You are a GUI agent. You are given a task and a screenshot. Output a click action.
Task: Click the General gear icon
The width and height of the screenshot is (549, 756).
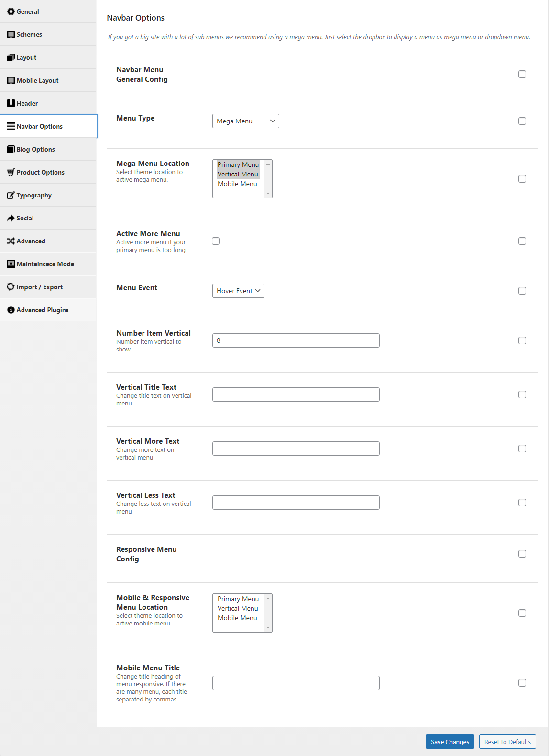coord(11,11)
